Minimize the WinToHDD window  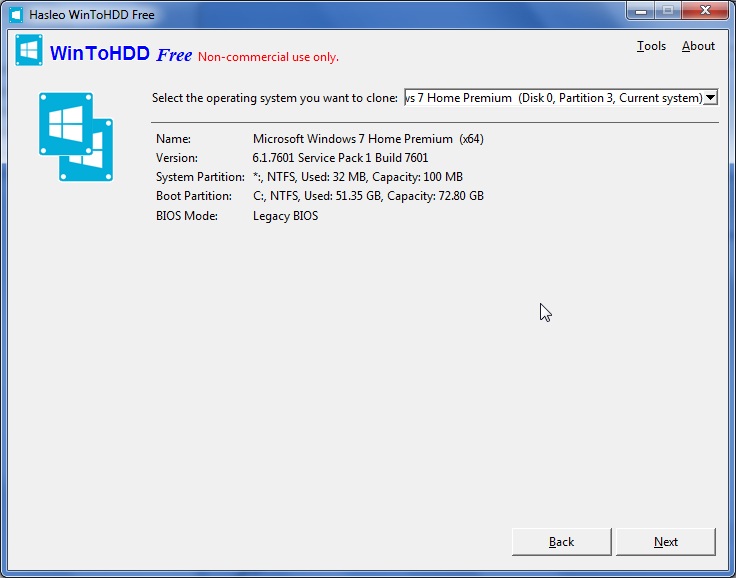point(641,11)
